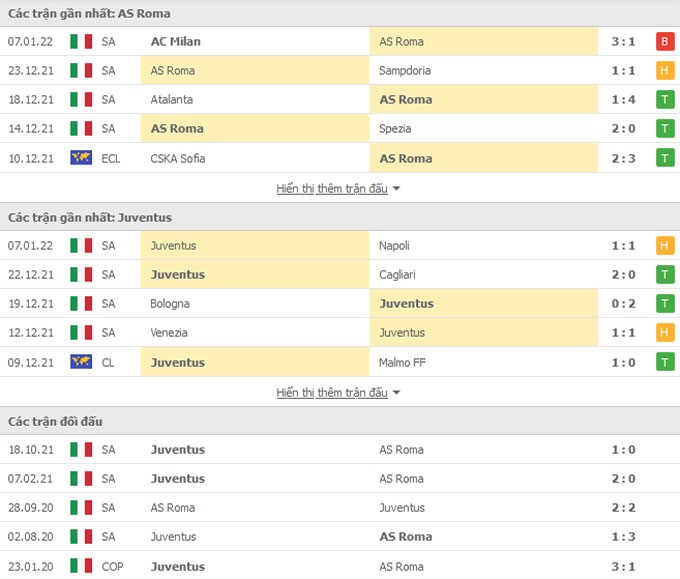Click the Italy flag on the Juventus vs Napoli row

point(81,245)
